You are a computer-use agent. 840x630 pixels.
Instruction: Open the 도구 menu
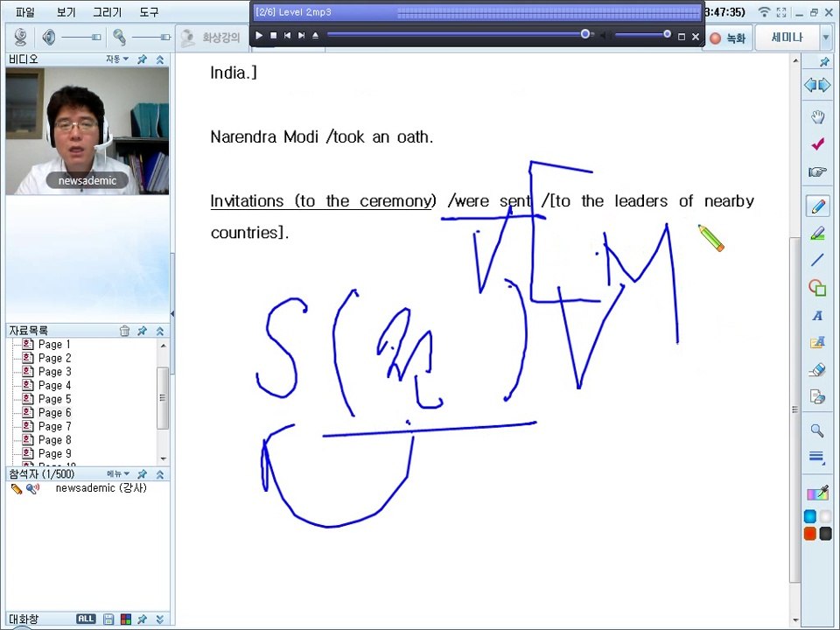click(x=149, y=11)
